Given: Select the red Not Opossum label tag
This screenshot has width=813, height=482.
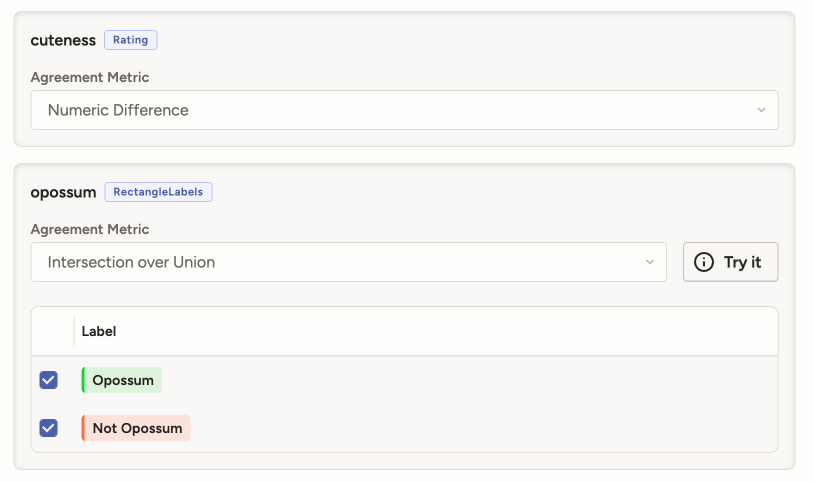Looking at the screenshot, I should [x=137, y=428].
